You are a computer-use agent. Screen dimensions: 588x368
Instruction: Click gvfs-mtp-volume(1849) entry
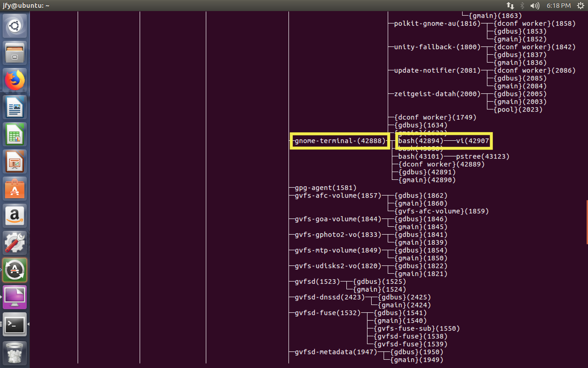[338, 250]
